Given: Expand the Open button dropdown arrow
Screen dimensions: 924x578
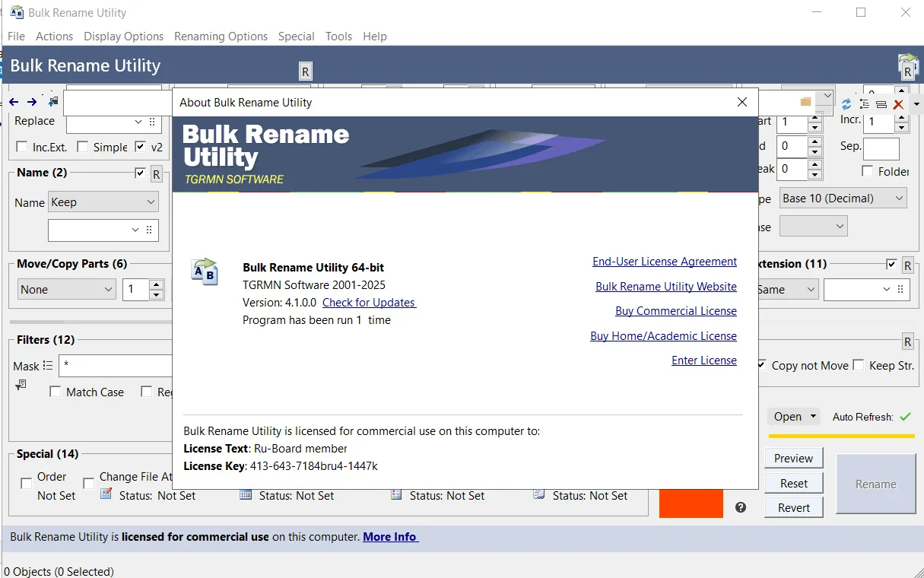Looking at the screenshot, I should point(814,416).
